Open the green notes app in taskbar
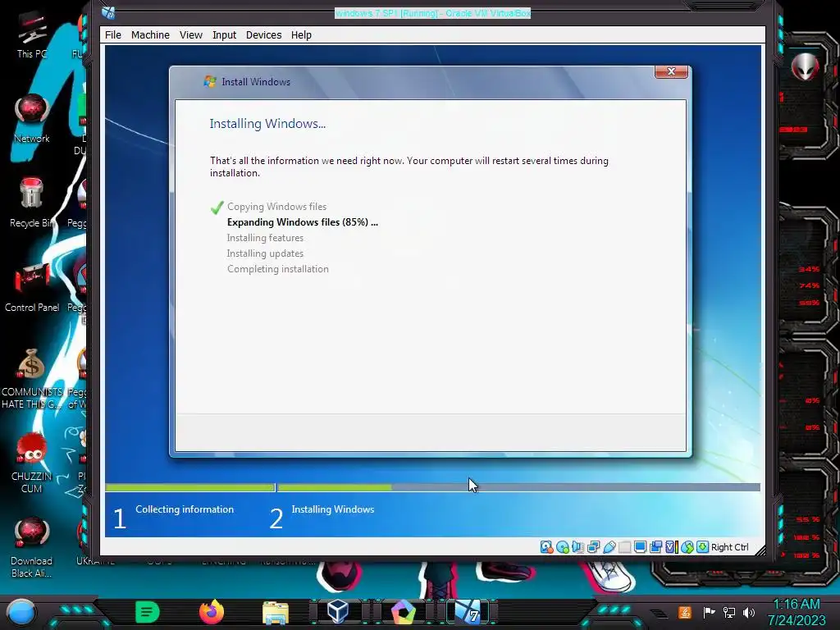This screenshot has width=840, height=630. (x=148, y=612)
